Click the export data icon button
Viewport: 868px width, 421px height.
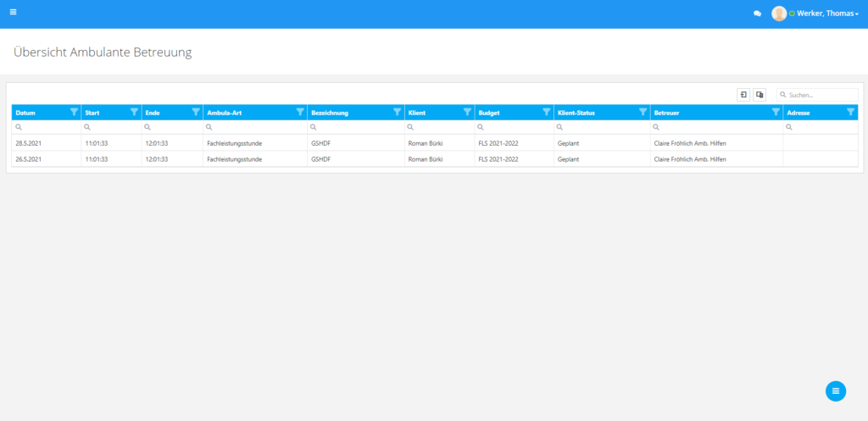[743, 95]
